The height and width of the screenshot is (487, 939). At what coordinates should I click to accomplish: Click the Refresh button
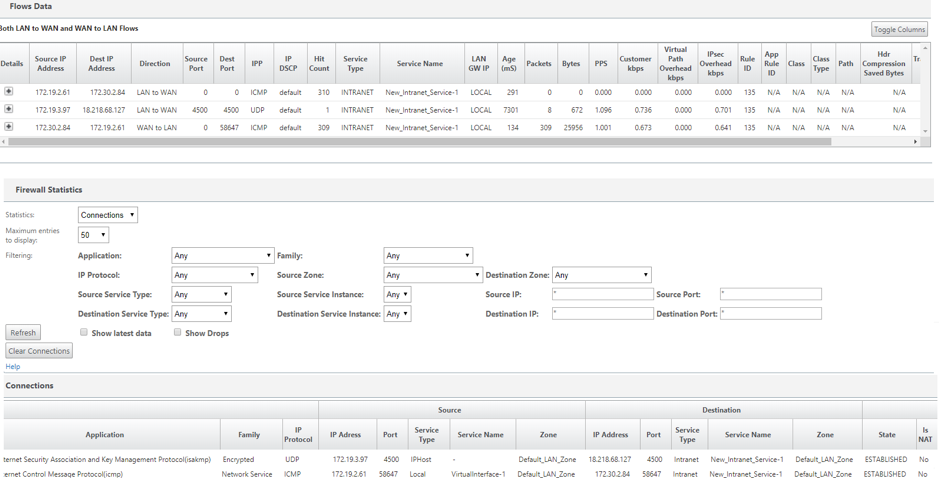[23, 332]
